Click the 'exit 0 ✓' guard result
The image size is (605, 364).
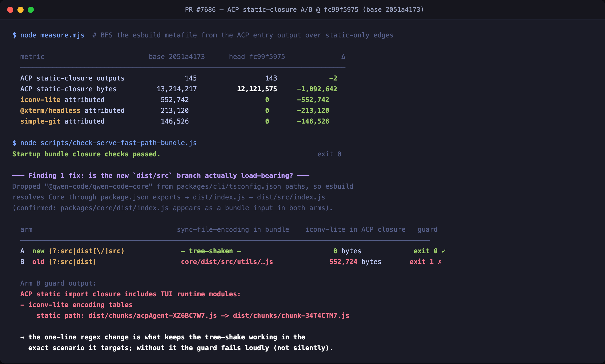(x=430, y=251)
